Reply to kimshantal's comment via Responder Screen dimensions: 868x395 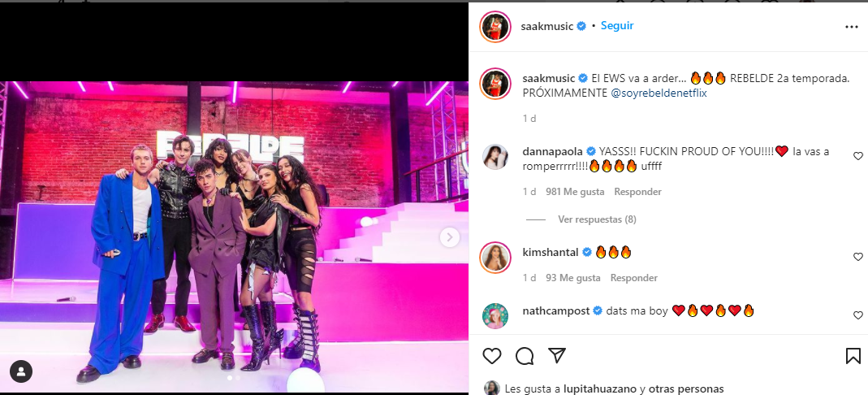coord(634,278)
